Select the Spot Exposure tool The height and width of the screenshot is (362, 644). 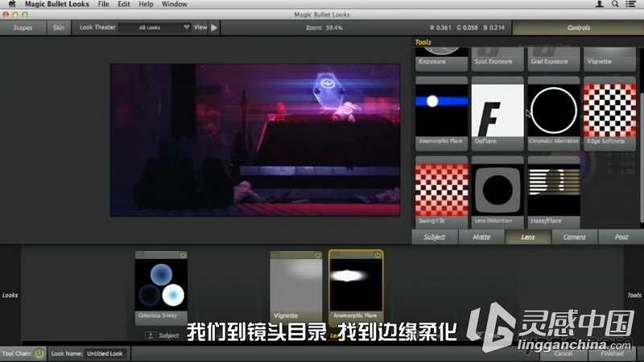tap(497, 59)
